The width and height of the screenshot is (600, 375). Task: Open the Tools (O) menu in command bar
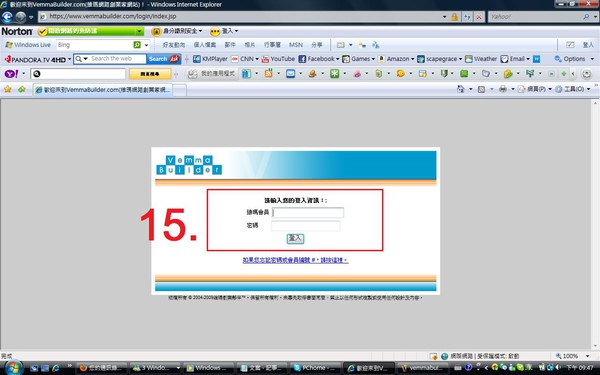[573, 89]
